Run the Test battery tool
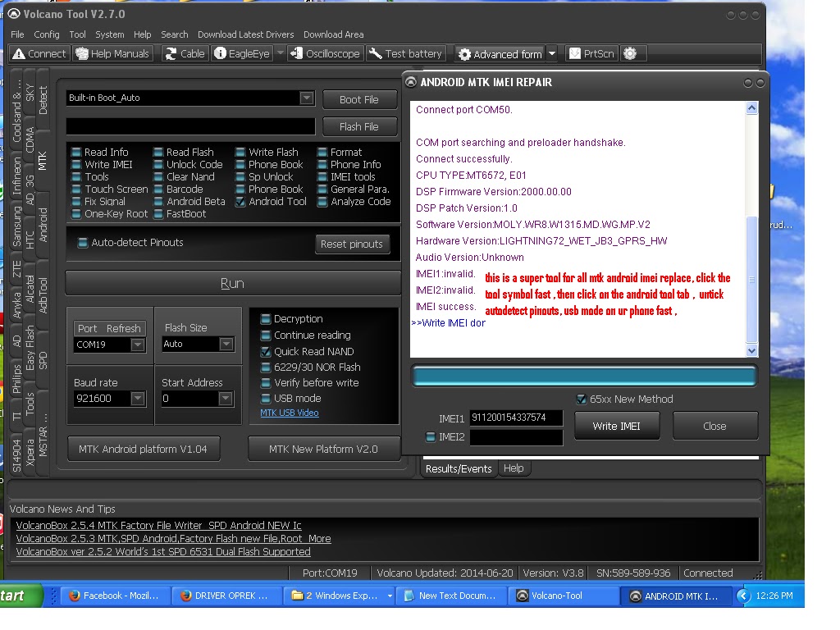The width and height of the screenshot is (840, 630). pyautogui.click(x=406, y=53)
